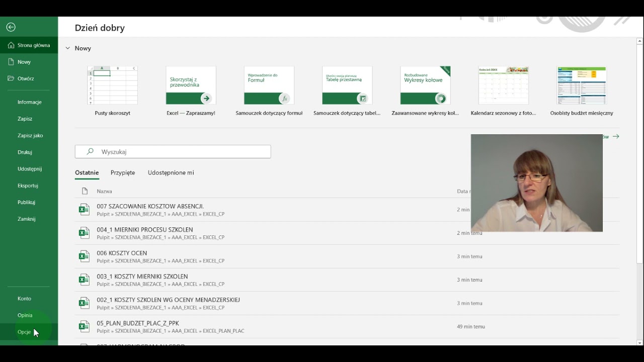Click 49 min temu timestamp
The height and width of the screenshot is (362, 644).
471,326
